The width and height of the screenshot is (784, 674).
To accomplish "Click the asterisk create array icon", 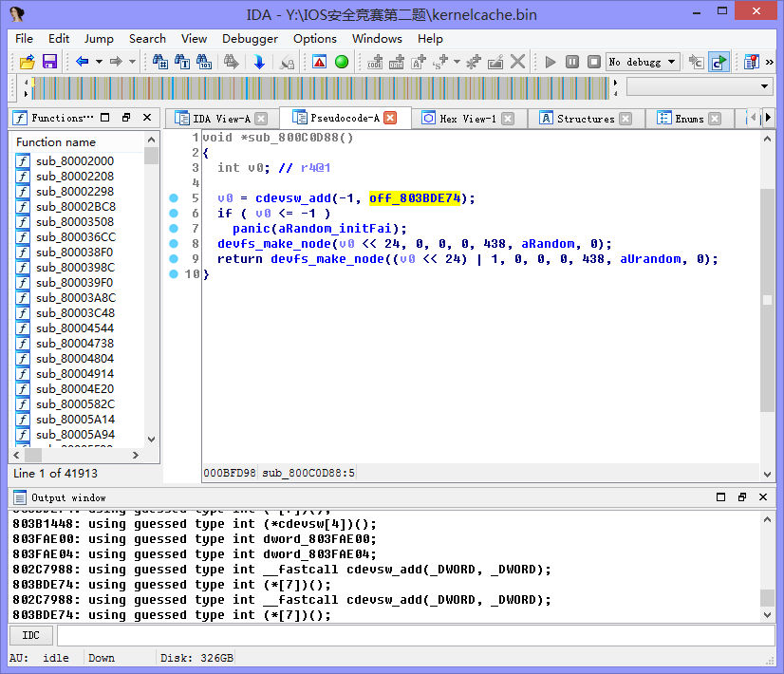I will (x=474, y=62).
